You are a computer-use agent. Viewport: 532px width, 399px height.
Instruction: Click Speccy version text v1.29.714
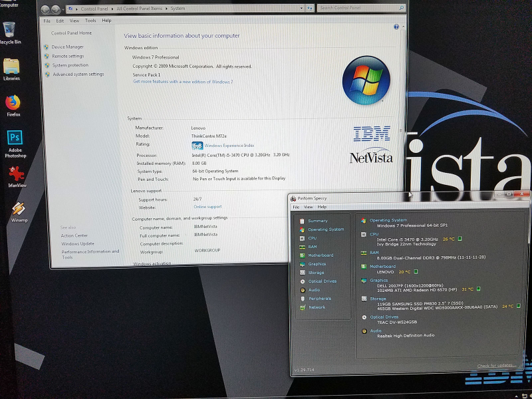[x=305, y=370]
